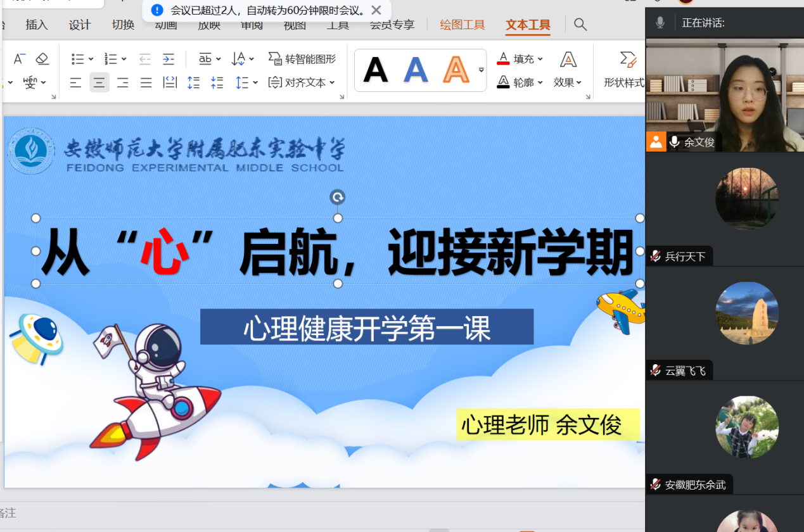Select the blue text style A
The image size is (804, 532).
[x=416, y=70]
